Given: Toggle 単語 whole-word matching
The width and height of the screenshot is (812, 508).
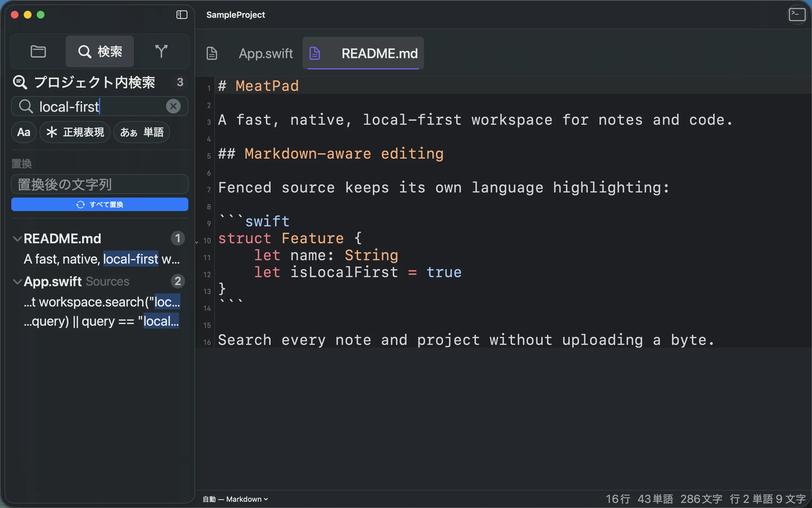Looking at the screenshot, I should pos(142,132).
